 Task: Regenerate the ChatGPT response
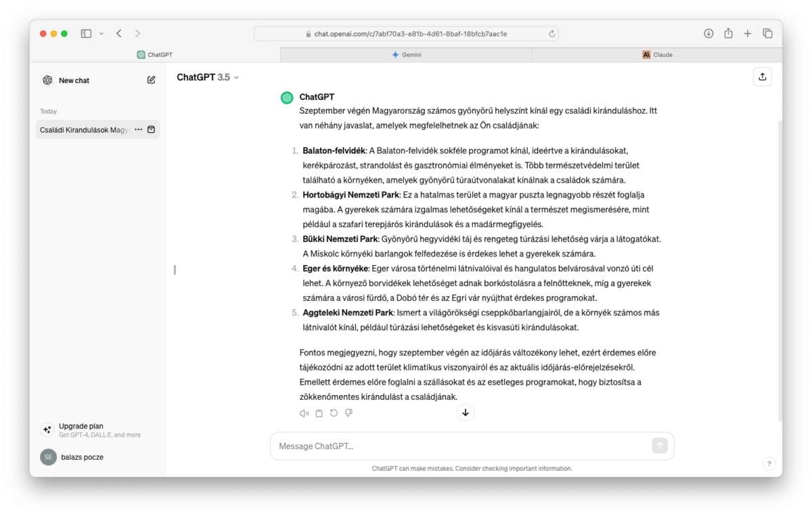point(334,413)
